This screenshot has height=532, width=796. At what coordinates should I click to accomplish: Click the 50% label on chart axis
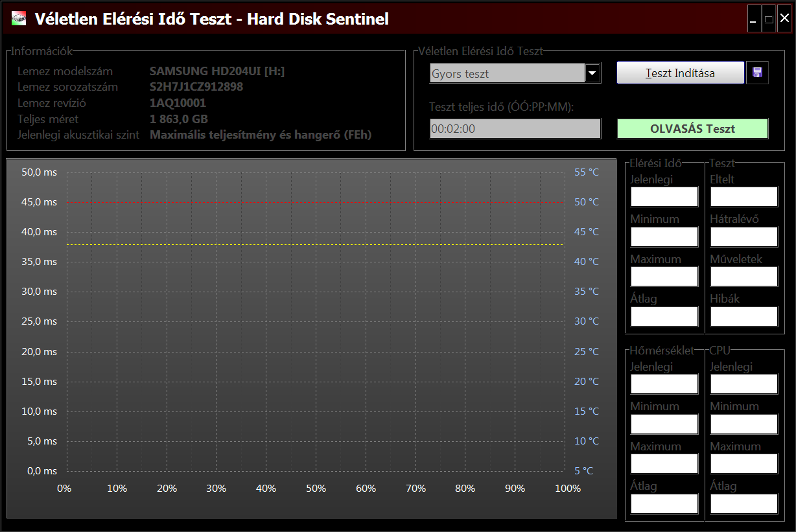click(316, 488)
